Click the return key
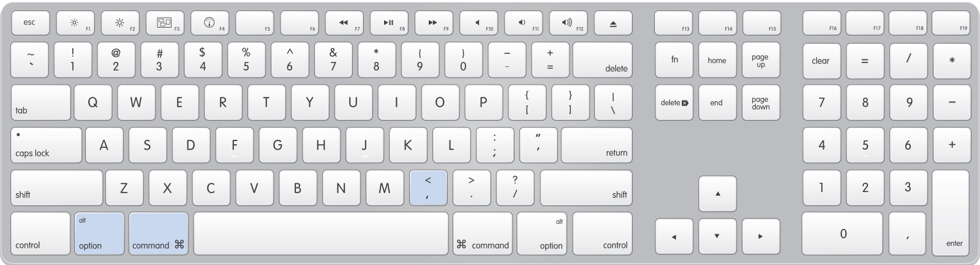980x265 pixels. [597, 145]
